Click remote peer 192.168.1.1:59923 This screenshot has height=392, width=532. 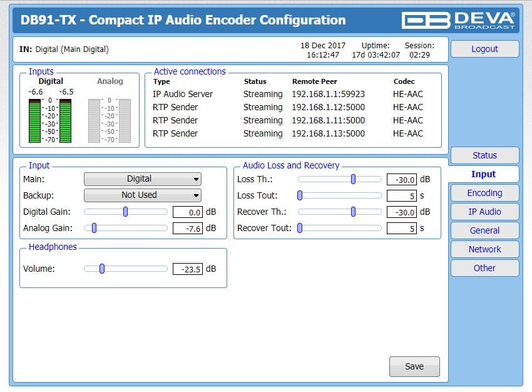(x=328, y=94)
